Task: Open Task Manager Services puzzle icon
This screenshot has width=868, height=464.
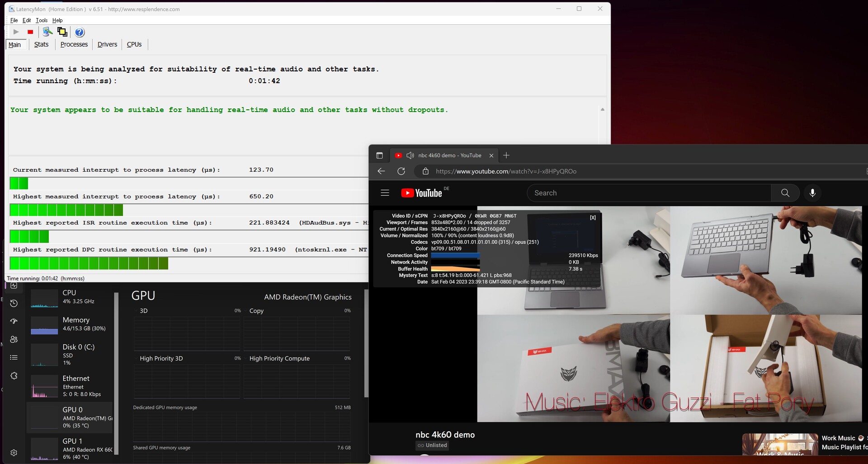Action: [14, 376]
